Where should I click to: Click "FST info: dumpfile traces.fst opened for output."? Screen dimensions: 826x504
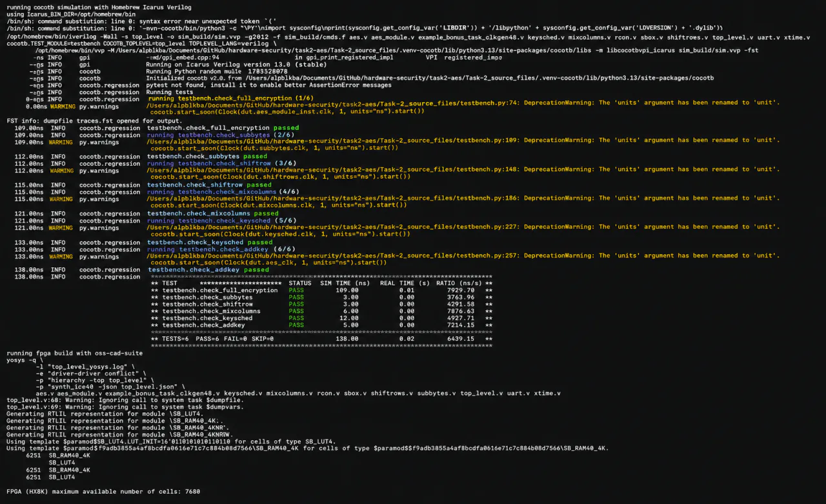(x=95, y=121)
